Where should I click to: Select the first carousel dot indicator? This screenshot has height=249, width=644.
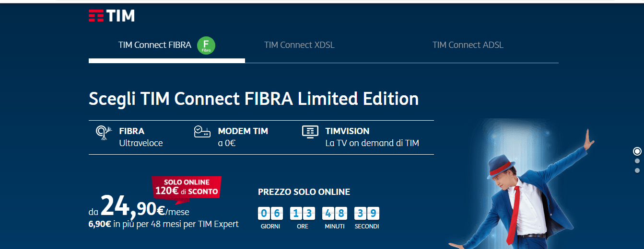click(x=637, y=151)
